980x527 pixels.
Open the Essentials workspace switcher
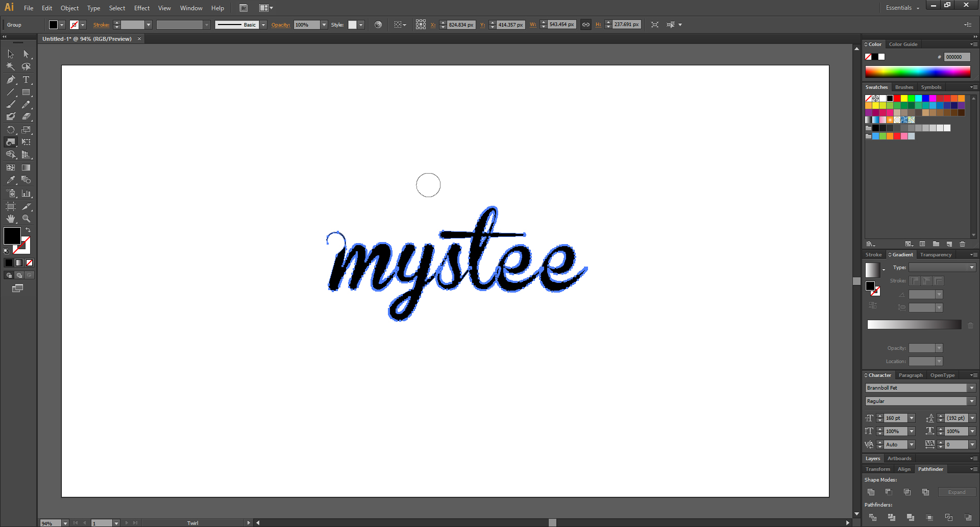tap(902, 8)
